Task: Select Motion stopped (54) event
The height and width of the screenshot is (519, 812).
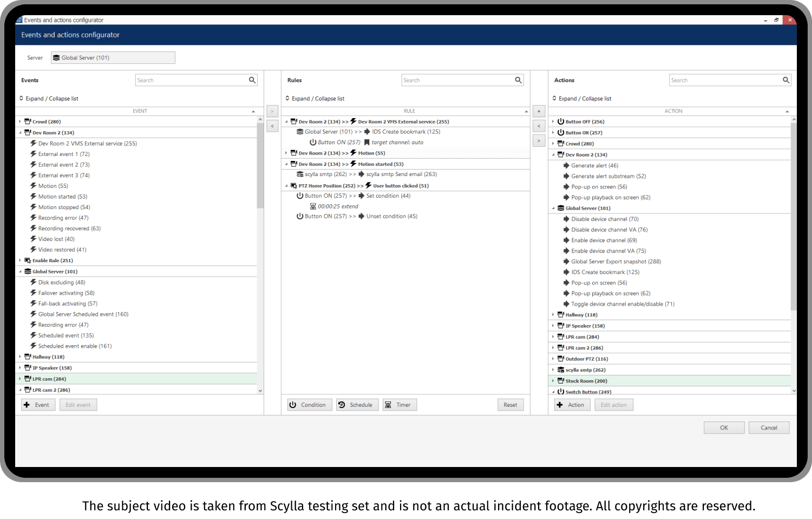Action: tap(64, 207)
